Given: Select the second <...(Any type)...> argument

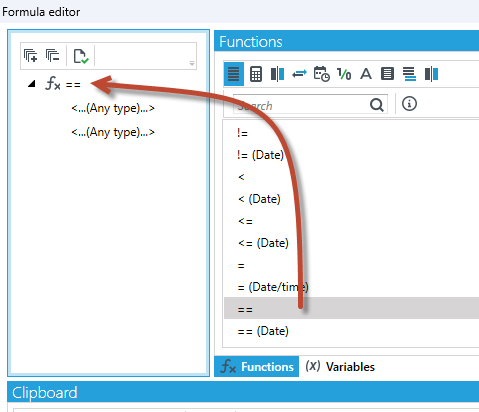Looking at the screenshot, I should coord(113,132).
